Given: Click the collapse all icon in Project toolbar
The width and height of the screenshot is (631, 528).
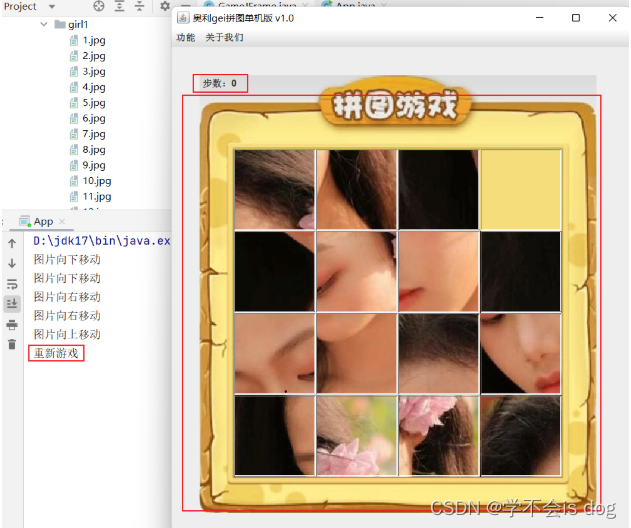Looking at the screenshot, I should point(139,6).
